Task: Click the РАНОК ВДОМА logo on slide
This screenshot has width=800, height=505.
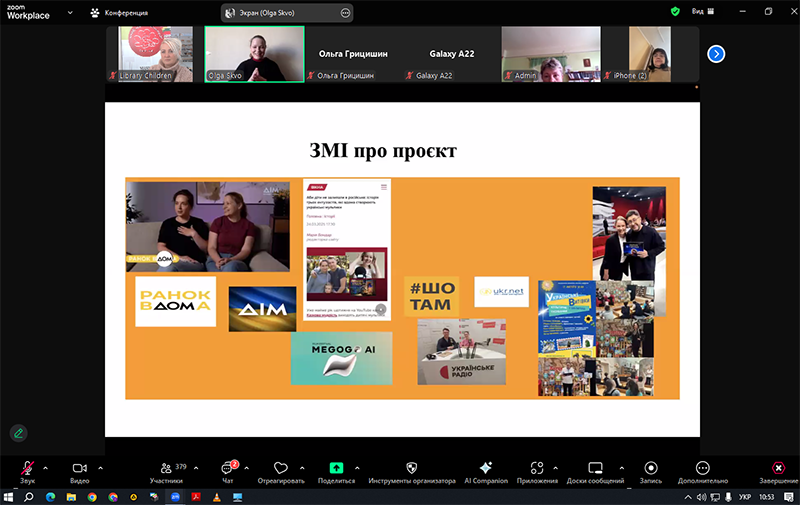Action: tap(176, 301)
